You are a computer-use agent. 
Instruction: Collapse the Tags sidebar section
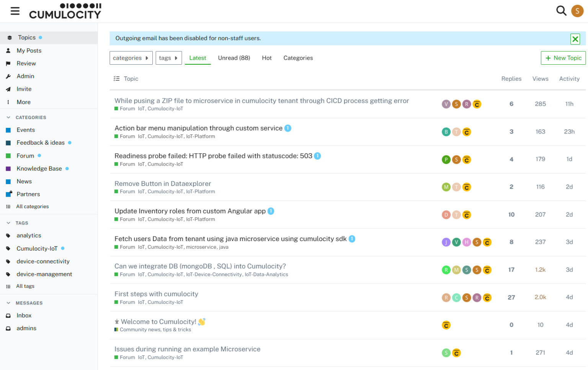[8, 223]
